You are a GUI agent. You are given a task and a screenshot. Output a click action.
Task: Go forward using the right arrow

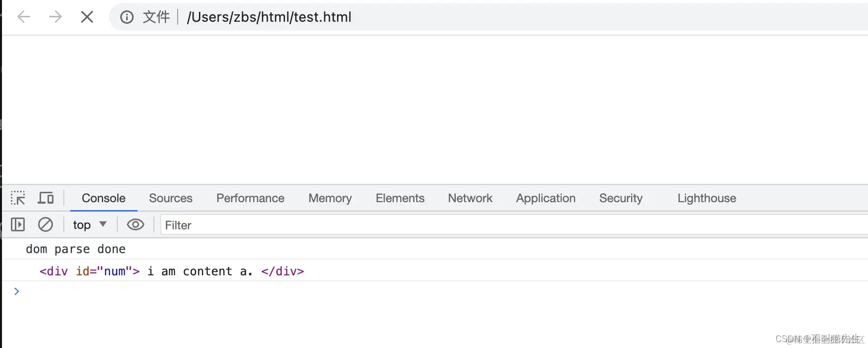pyautogui.click(x=55, y=17)
